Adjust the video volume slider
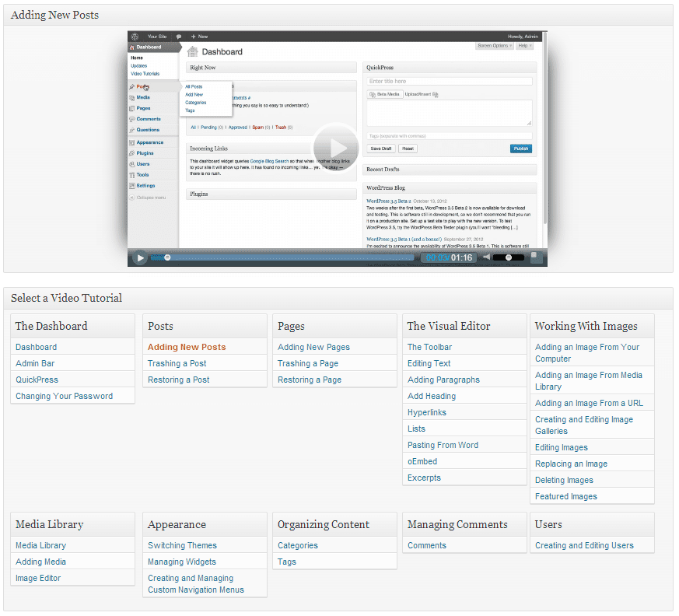679x616 pixels. point(509,258)
